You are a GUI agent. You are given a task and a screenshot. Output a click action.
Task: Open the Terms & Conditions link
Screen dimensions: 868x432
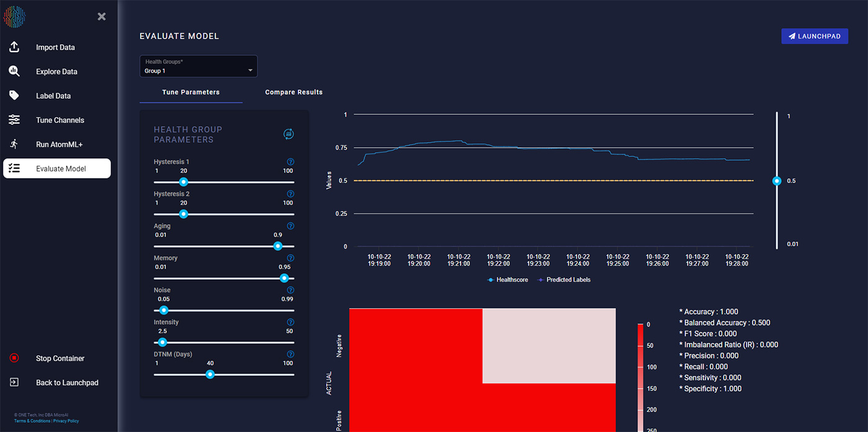tap(32, 421)
